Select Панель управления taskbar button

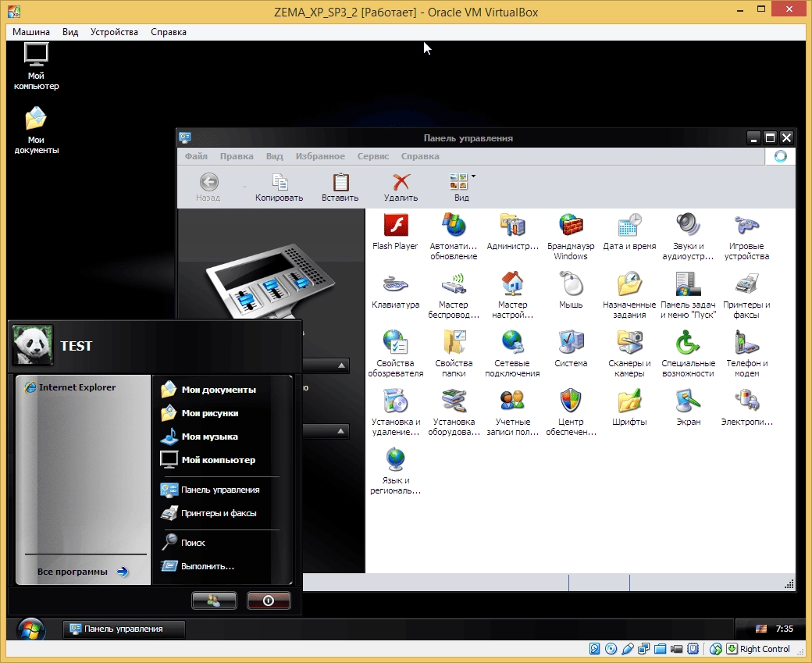click(x=123, y=629)
